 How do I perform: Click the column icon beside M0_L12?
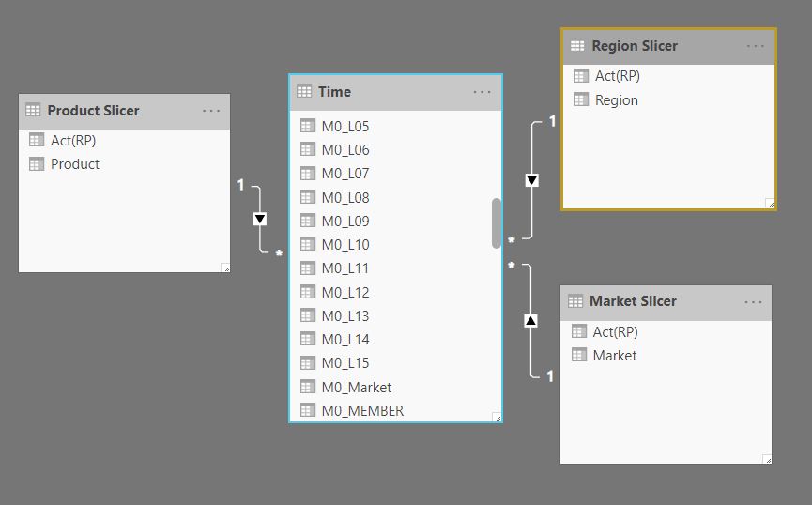coord(308,292)
